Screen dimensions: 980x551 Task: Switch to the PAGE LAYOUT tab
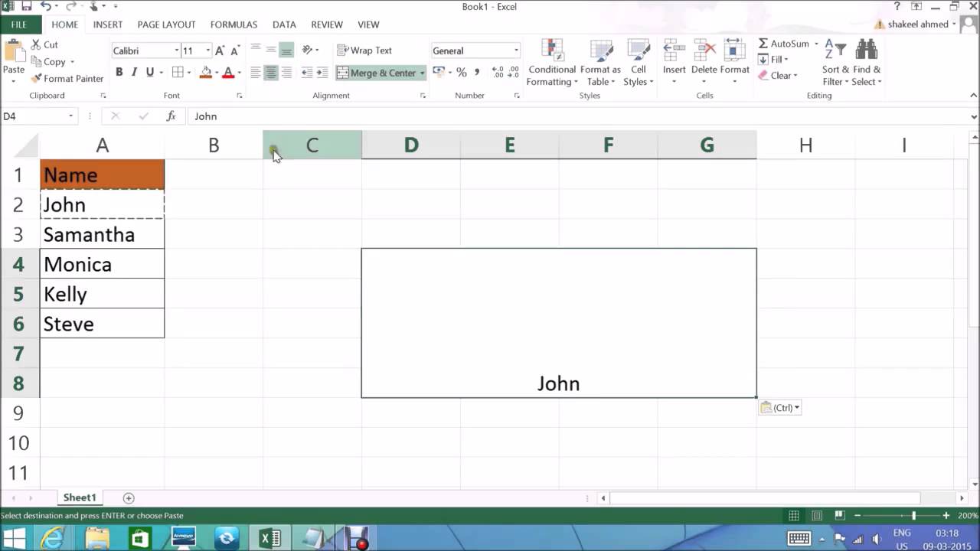tap(166, 24)
